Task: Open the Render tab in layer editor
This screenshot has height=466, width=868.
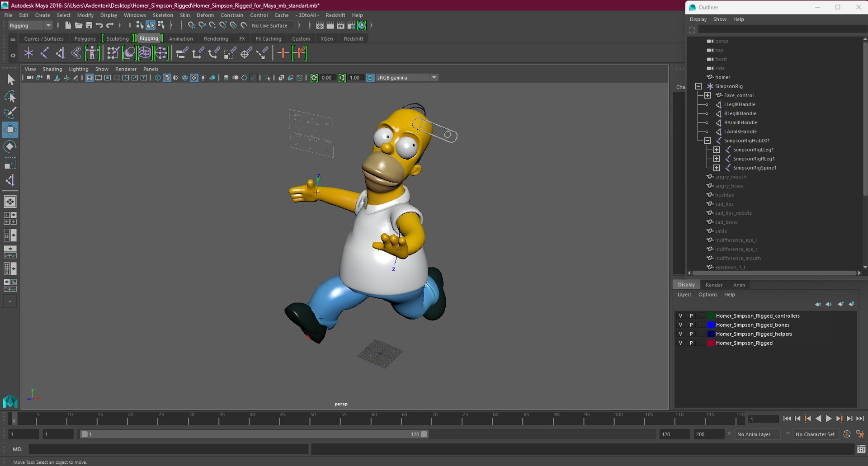Action: click(714, 285)
